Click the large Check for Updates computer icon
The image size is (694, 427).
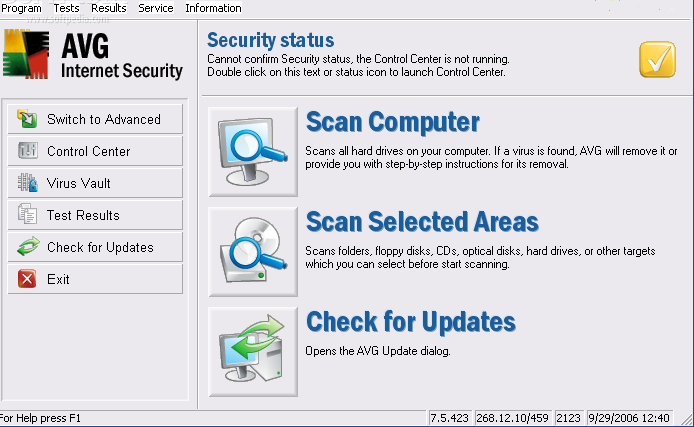[253, 351]
